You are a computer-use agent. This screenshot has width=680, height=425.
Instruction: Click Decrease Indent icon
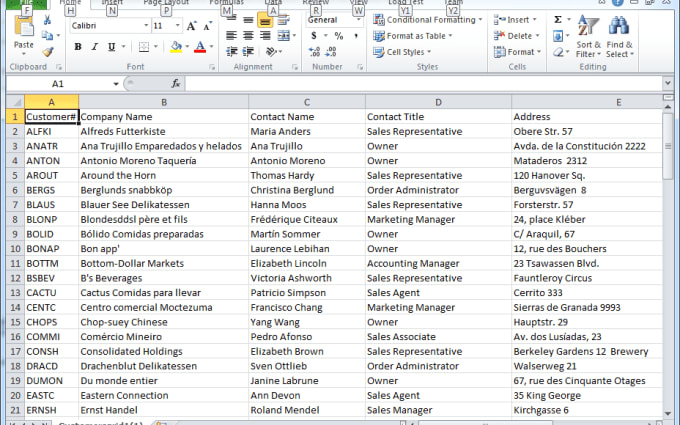[x=232, y=52]
